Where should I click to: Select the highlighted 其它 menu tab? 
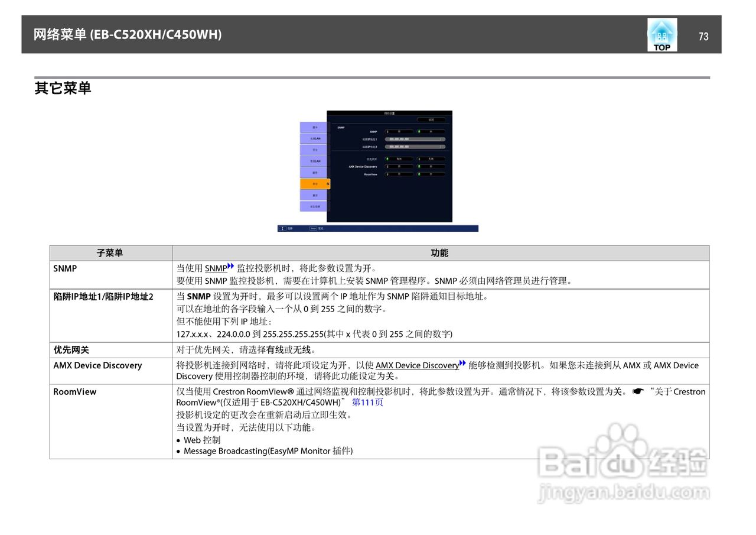(314, 184)
